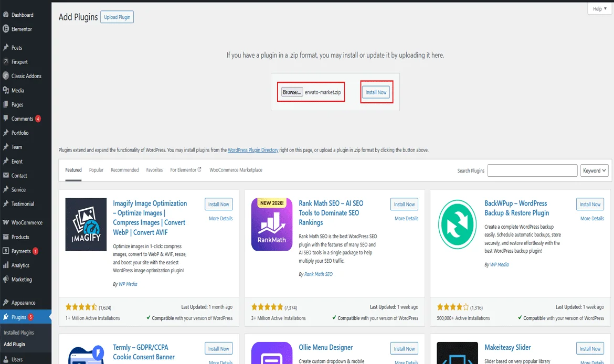Open the For Elementor tab

click(186, 170)
